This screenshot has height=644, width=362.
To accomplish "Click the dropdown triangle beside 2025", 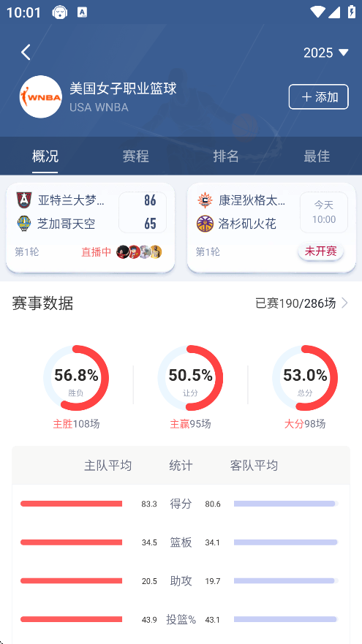I will tap(344, 53).
